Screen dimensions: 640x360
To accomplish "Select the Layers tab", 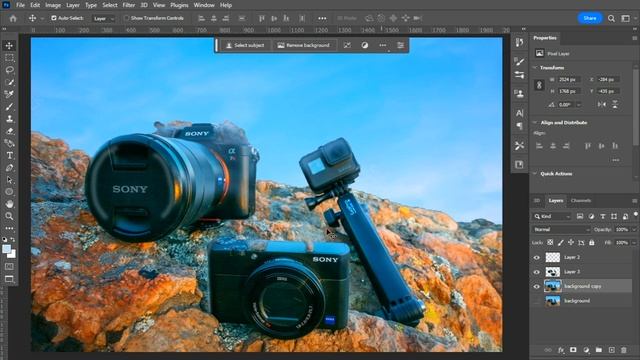I will (556, 200).
